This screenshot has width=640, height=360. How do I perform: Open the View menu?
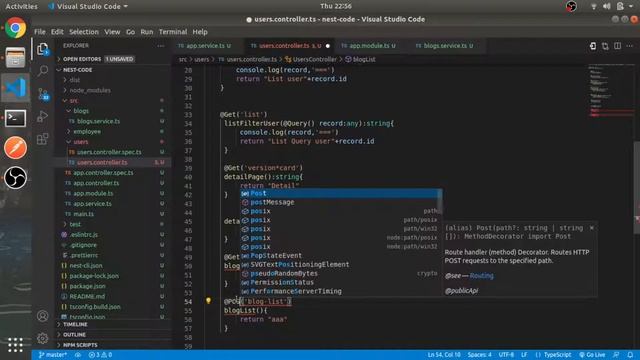point(112,32)
